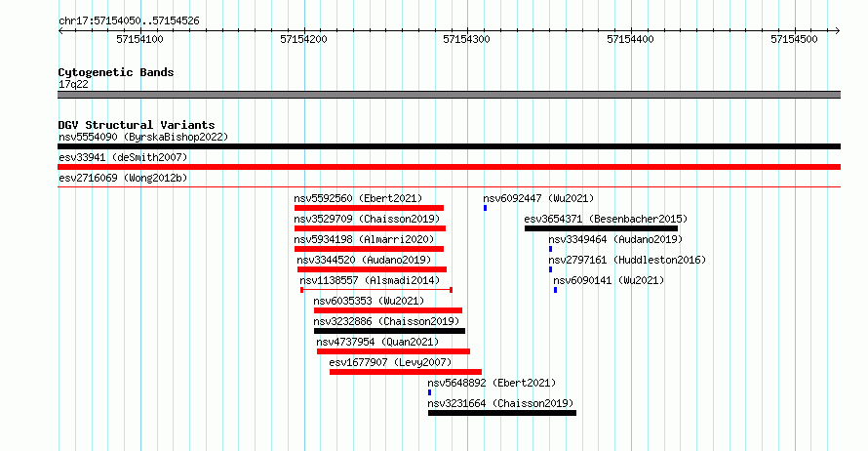The width and height of the screenshot is (868, 451).
Task: Select the black nsv5554090 variant bar
Action: [x=449, y=146]
